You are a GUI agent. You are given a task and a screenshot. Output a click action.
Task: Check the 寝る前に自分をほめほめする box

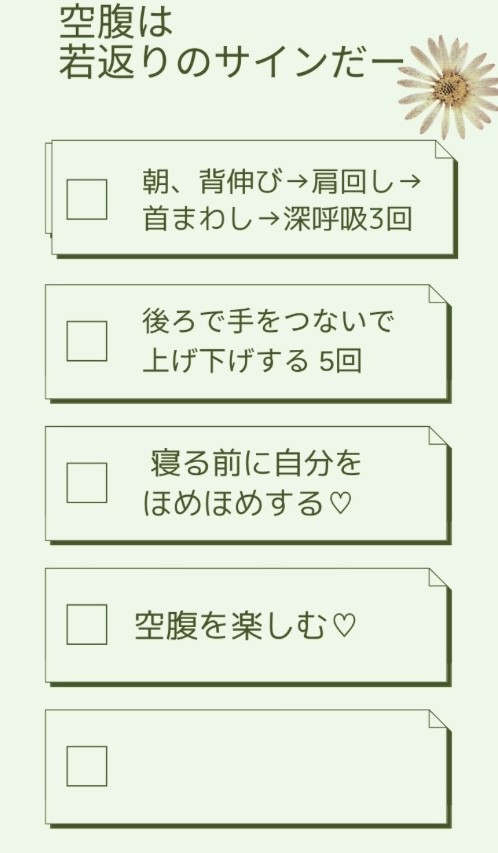(x=87, y=483)
